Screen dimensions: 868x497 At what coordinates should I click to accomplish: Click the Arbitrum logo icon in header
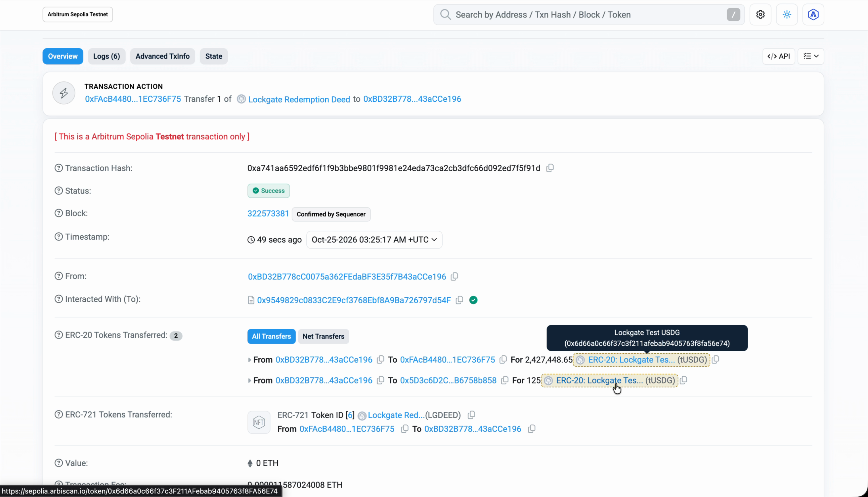click(x=813, y=15)
